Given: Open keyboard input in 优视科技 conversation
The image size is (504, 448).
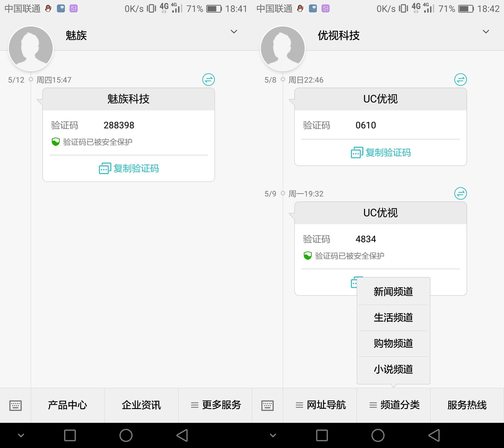Looking at the screenshot, I should coord(268,405).
